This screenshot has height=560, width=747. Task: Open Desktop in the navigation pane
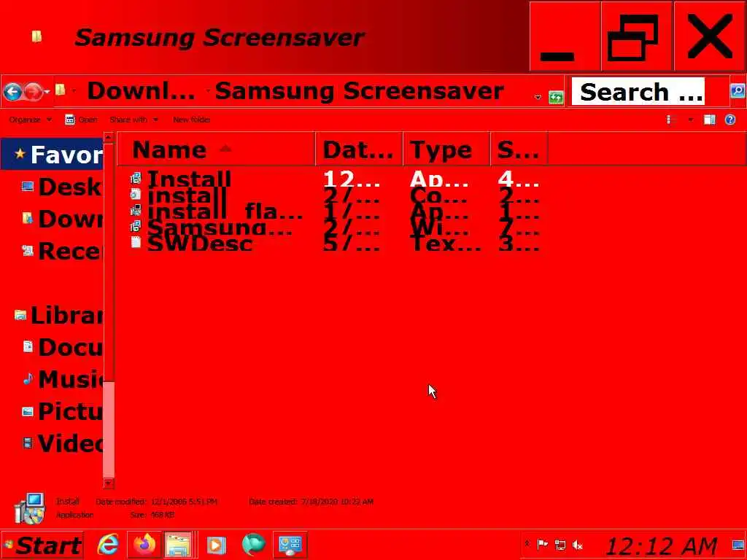coord(62,186)
